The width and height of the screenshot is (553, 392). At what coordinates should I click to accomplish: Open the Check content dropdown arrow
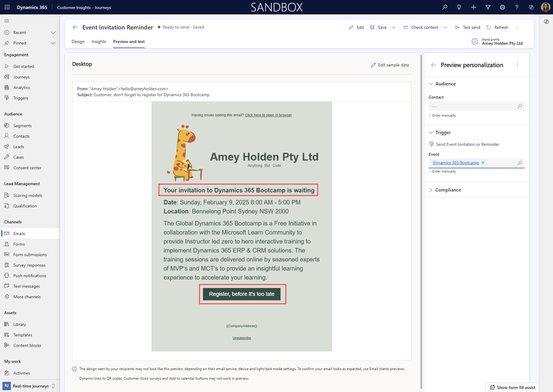point(445,28)
